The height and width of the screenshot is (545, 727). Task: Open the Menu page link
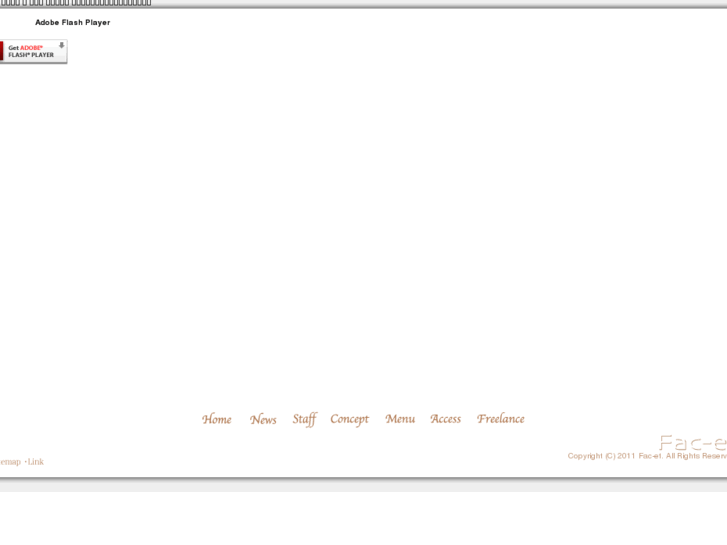point(400,419)
